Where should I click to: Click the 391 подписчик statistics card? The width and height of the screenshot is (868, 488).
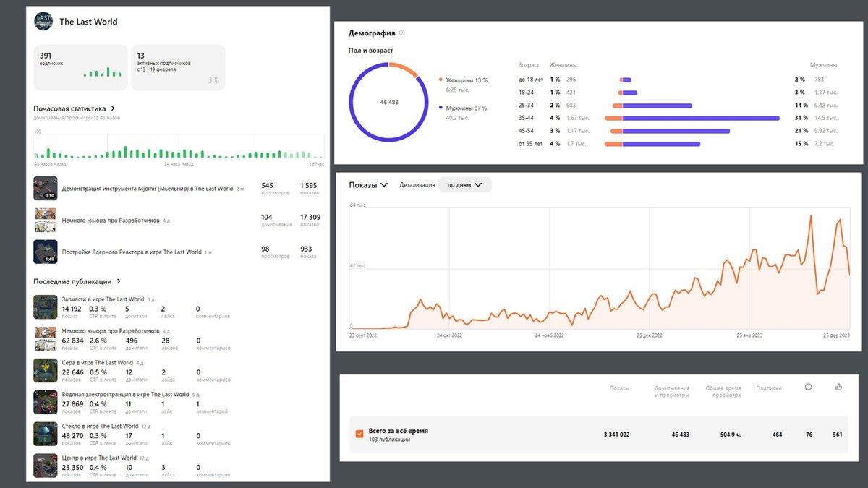80,67
